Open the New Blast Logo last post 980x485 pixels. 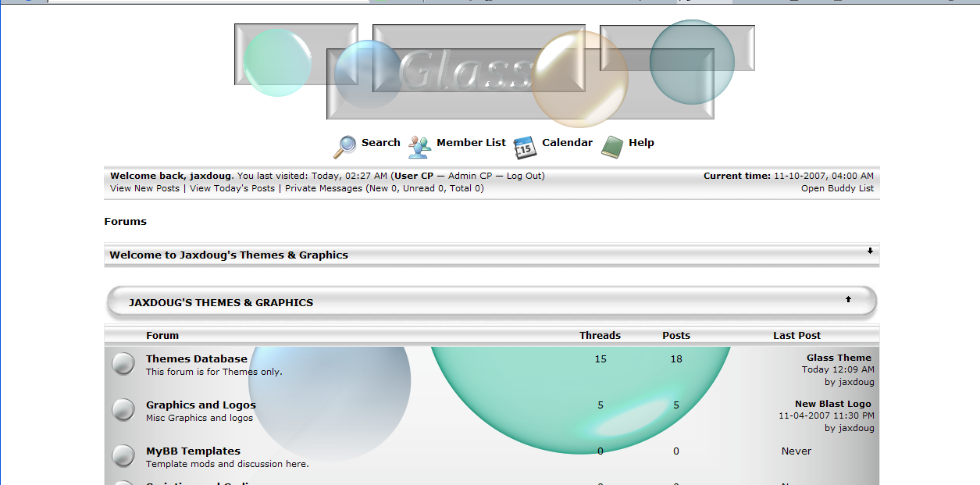coord(832,404)
